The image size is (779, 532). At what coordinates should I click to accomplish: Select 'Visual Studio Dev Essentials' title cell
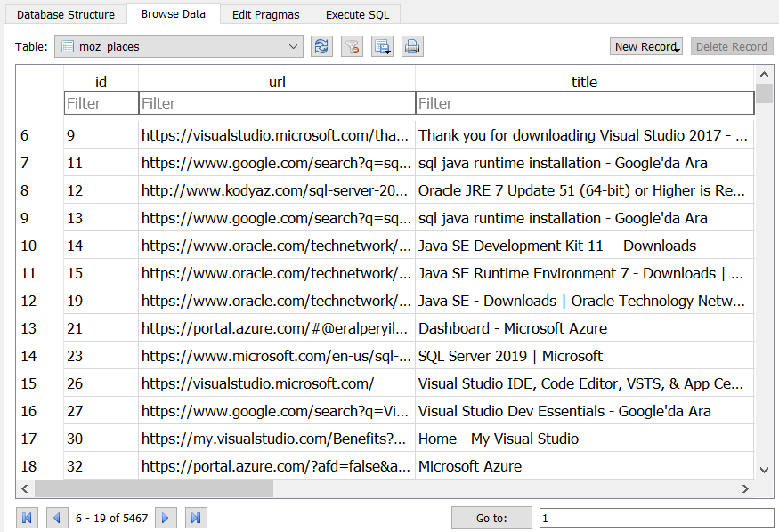point(585,411)
